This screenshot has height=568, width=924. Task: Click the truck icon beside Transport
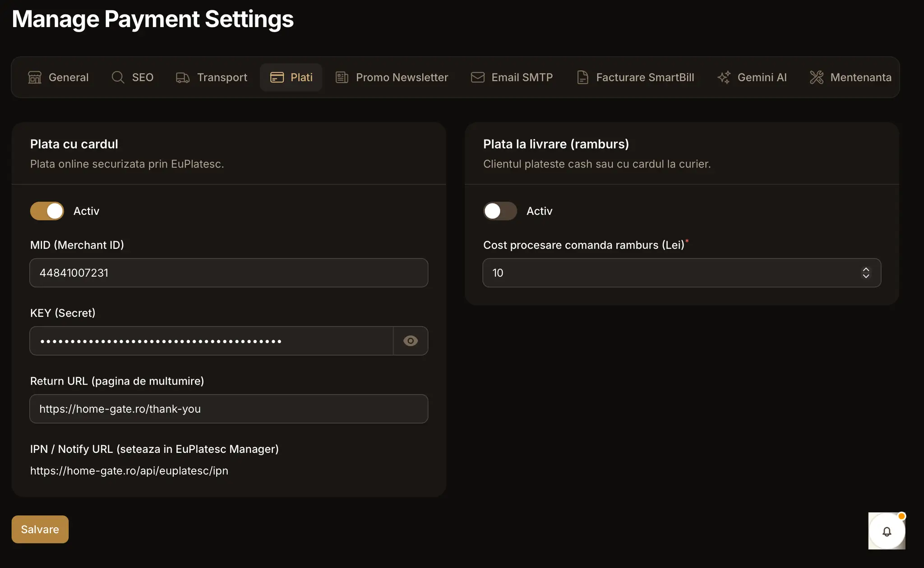pos(183,78)
